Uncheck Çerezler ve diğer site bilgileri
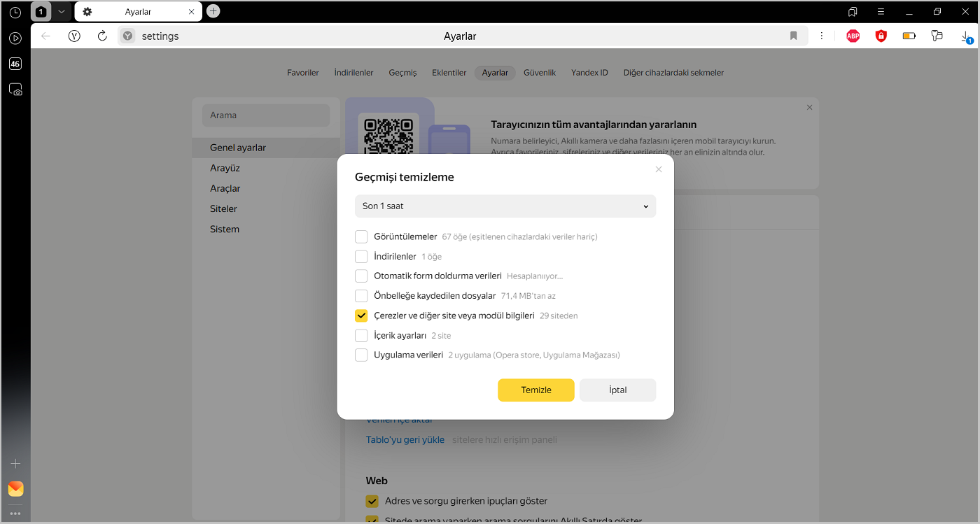This screenshot has width=980, height=524. pos(361,316)
